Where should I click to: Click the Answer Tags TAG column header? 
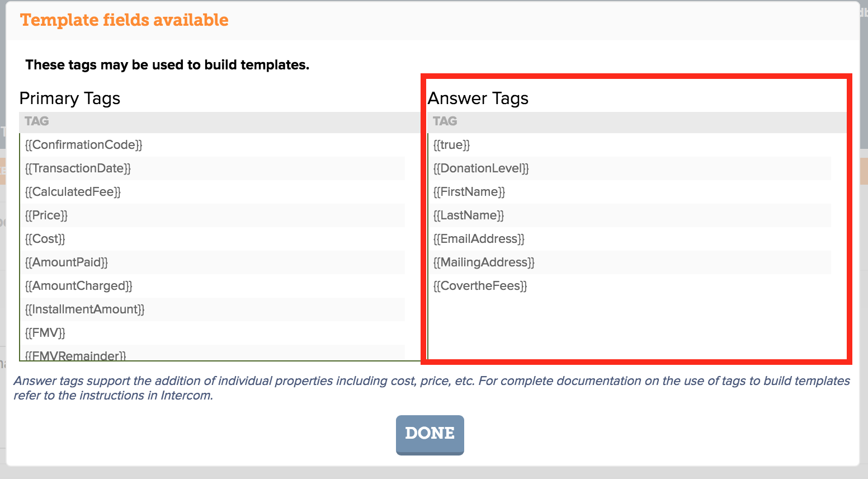coord(445,121)
